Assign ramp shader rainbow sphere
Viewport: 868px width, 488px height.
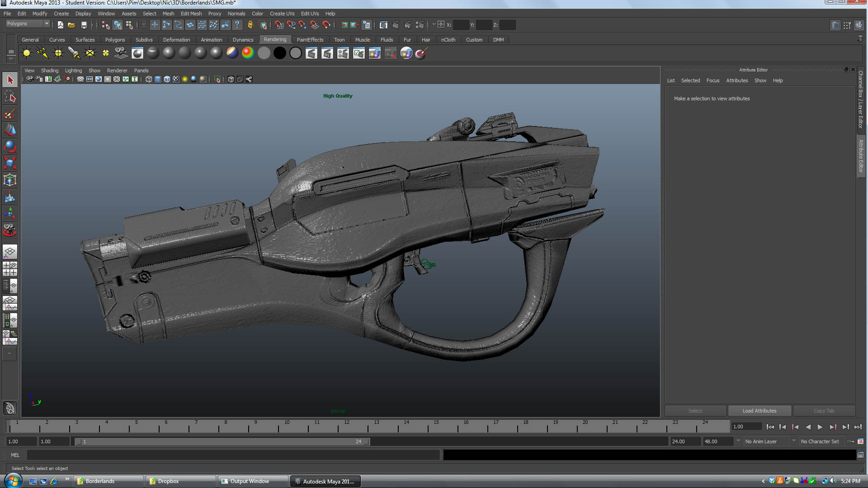(x=248, y=53)
